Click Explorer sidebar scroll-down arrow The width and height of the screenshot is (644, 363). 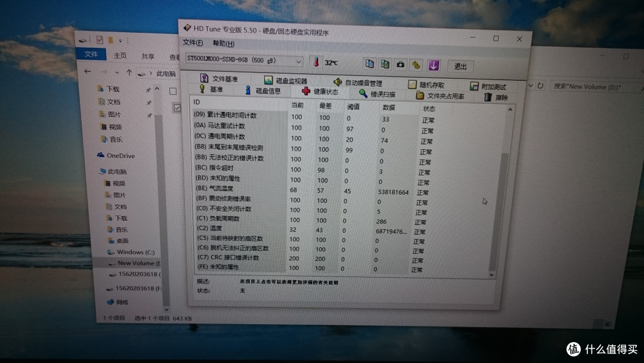166,309
